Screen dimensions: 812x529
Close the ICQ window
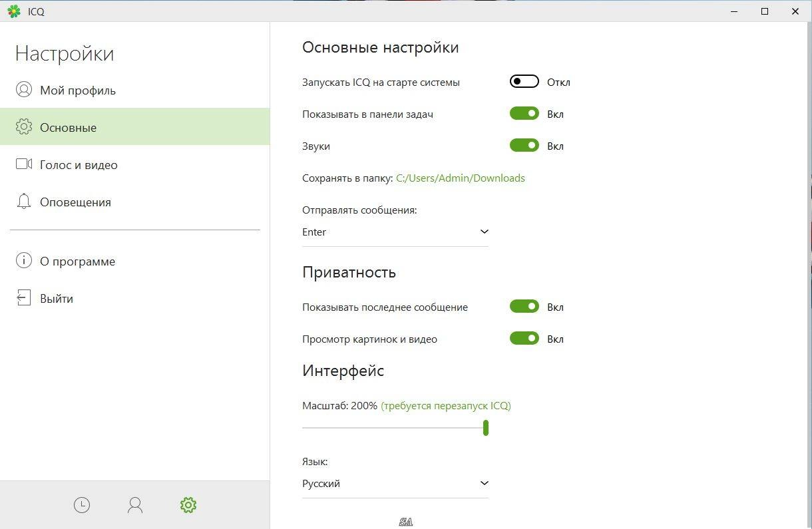(795, 11)
